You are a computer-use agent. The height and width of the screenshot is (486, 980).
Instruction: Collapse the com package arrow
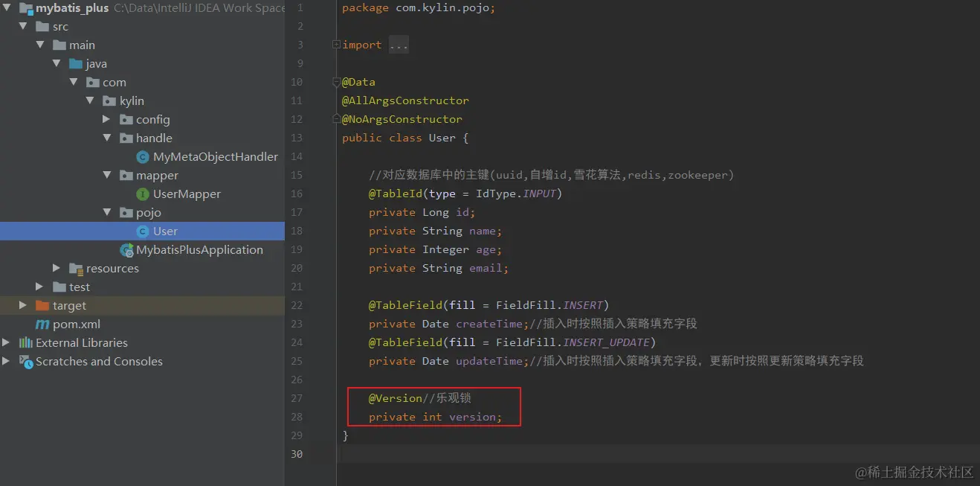pyautogui.click(x=74, y=83)
